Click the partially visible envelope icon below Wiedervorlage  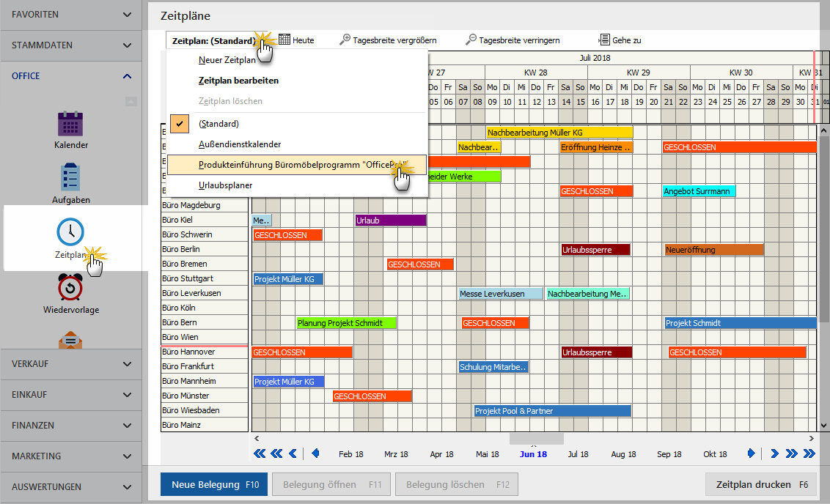click(70, 339)
